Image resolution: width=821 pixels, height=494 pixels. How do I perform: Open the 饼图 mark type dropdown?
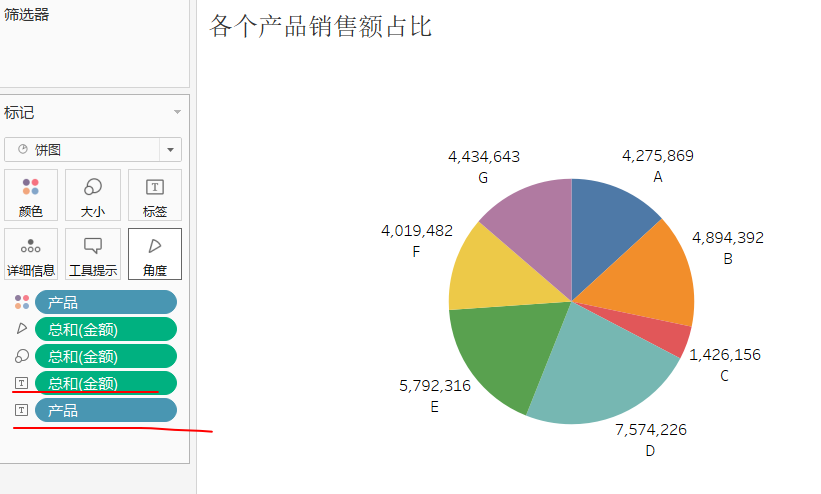coord(93,150)
